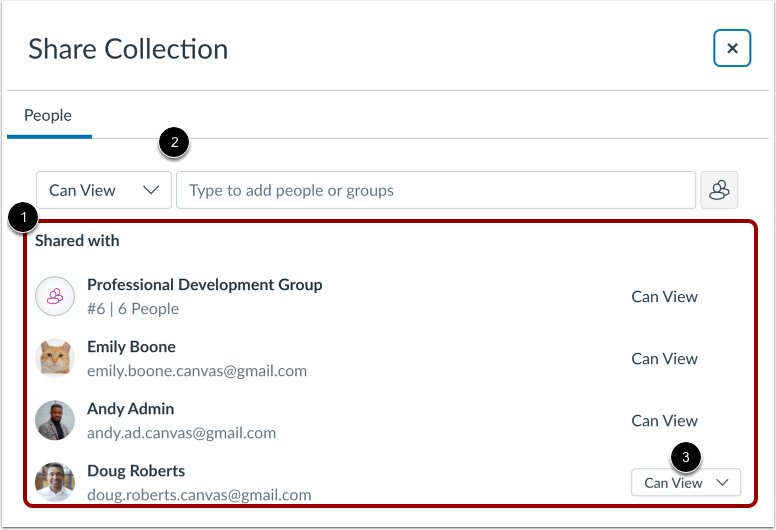
Task: Click the Shared with heading
Action: pos(77,241)
